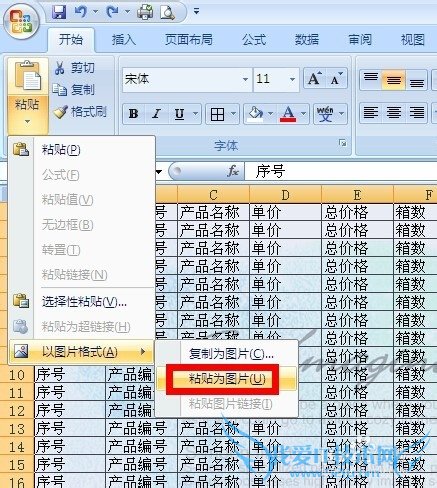Choose 粘贴(P) from the paste menu
Viewport: 437px width, 488px height.
(x=82, y=150)
